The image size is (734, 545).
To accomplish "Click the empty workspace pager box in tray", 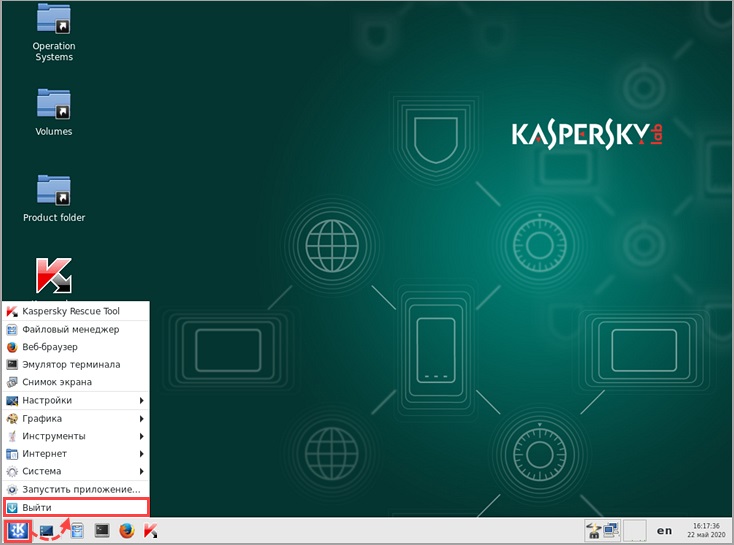I will (x=634, y=530).
